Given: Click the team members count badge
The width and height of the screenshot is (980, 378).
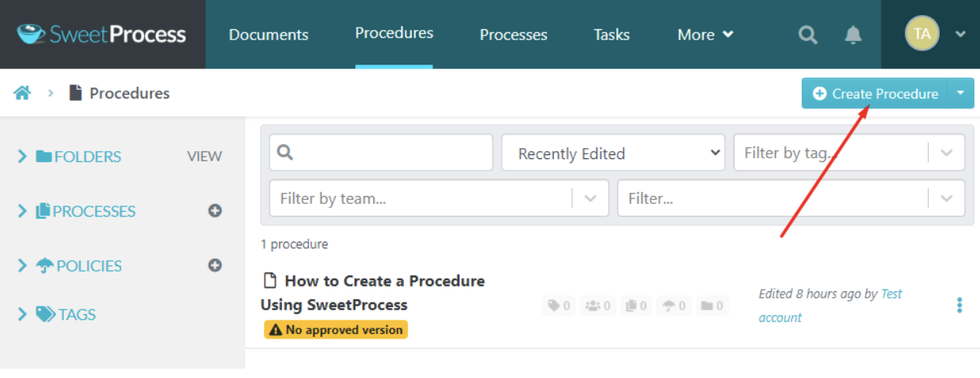Looking at the screenshot, I should coord(598,306).
